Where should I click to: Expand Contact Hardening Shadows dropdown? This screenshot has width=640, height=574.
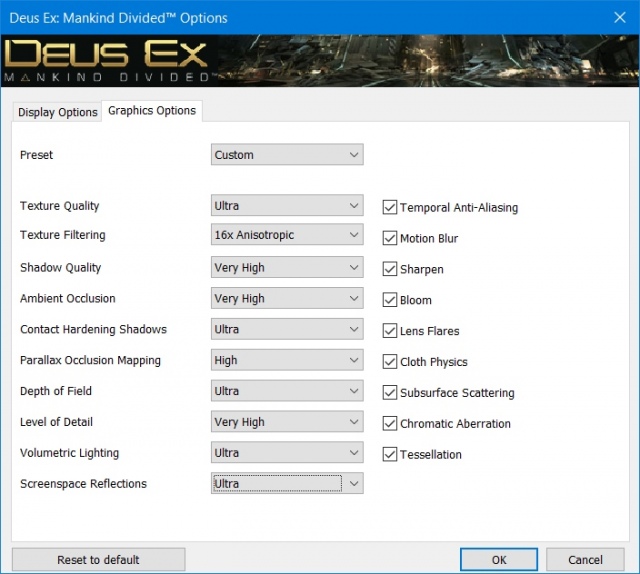pos(287,329)
